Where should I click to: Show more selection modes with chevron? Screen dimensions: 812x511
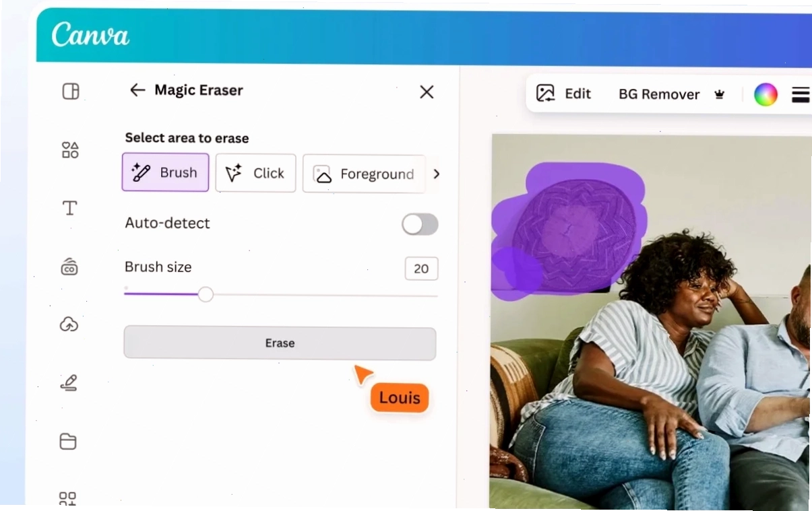click(436, 174)
